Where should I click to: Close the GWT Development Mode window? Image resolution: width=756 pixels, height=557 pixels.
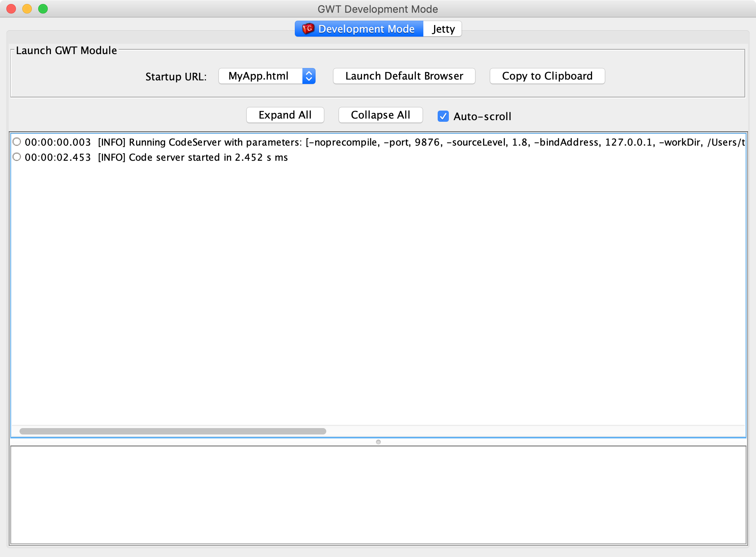(x=11, y=9)
